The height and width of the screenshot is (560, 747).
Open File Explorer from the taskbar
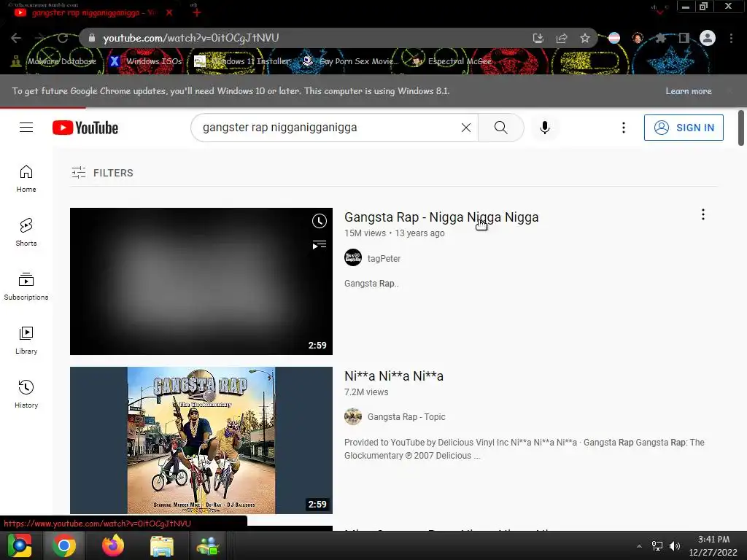pos(162,545)
